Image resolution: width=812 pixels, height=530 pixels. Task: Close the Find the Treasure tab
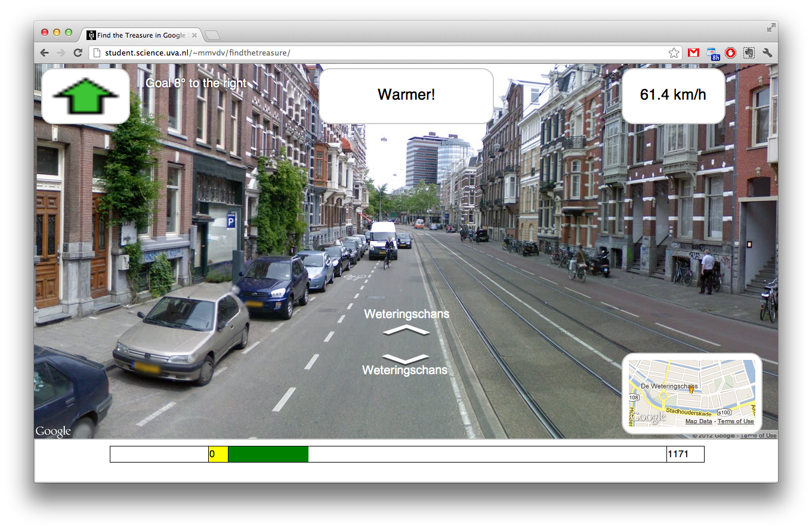[x=193, y=35]
